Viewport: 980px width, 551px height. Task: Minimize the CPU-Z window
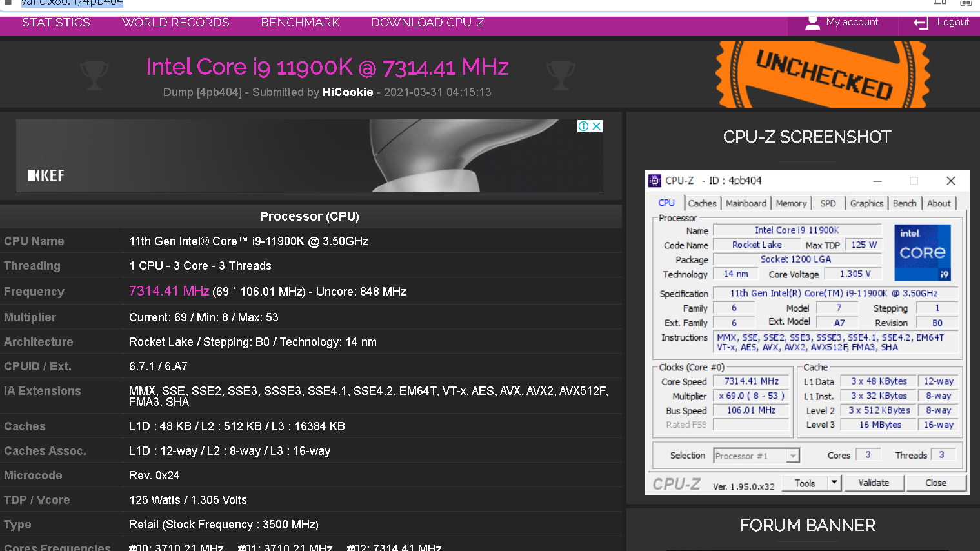coord(877,181)
